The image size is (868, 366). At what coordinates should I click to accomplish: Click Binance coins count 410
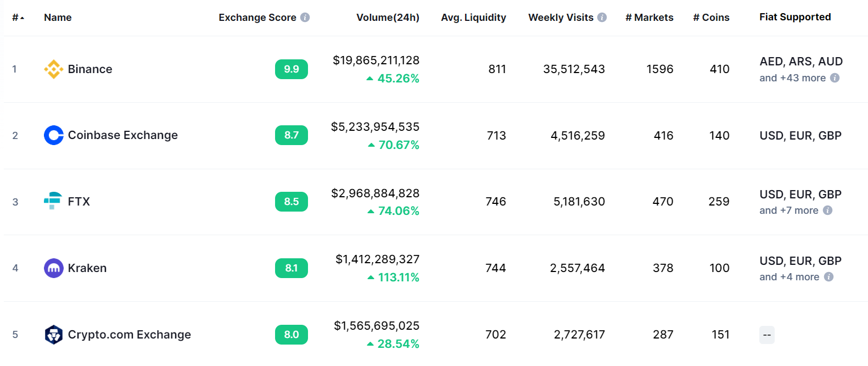(719, 69)
